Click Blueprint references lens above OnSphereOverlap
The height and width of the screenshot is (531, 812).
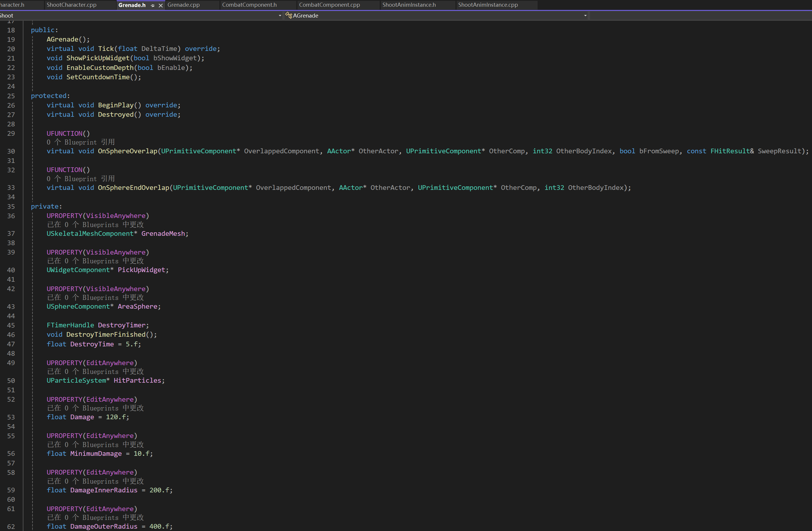pos(80,142)
